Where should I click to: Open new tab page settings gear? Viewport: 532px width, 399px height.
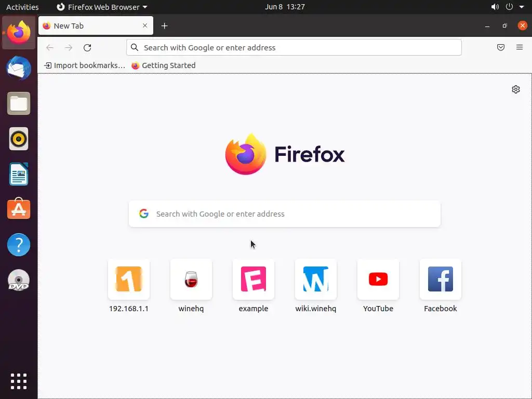(x=516, y=89)
